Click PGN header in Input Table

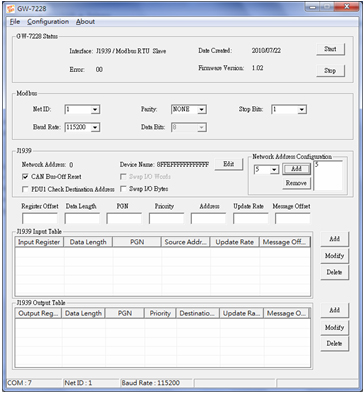point(137,242)
